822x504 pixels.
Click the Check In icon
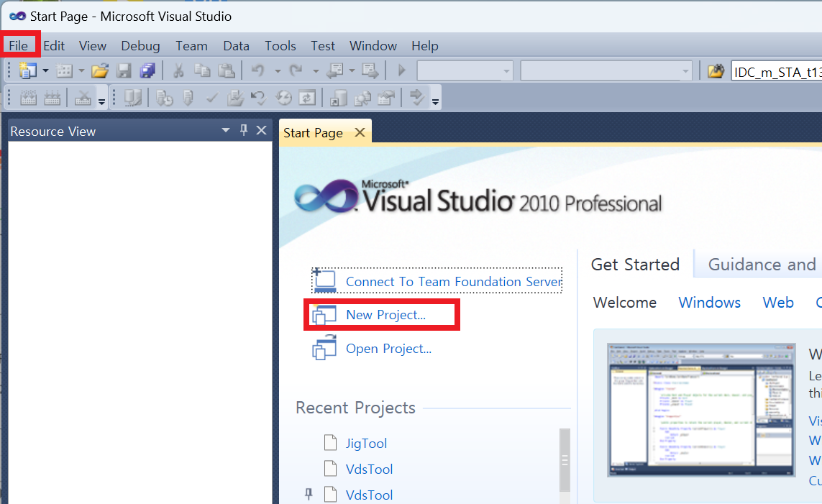pos(235,98)
